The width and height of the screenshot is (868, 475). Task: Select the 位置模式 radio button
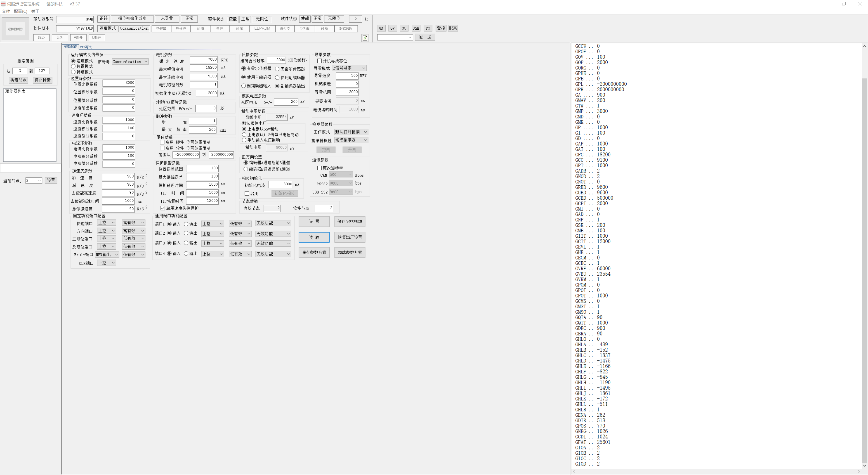[73, 66]
